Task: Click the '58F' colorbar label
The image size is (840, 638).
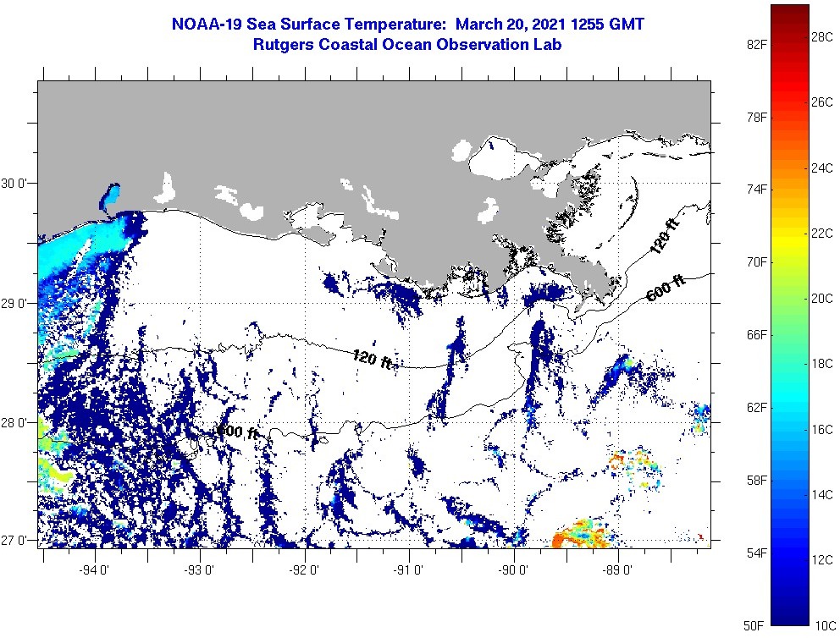Action: pyautogui.click(x=756, y=480)
